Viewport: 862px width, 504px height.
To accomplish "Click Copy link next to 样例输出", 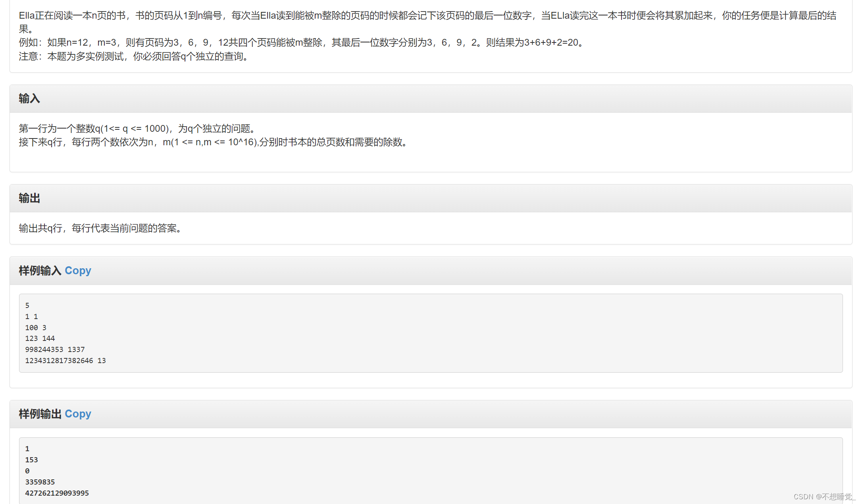I will tap(78, 414).
